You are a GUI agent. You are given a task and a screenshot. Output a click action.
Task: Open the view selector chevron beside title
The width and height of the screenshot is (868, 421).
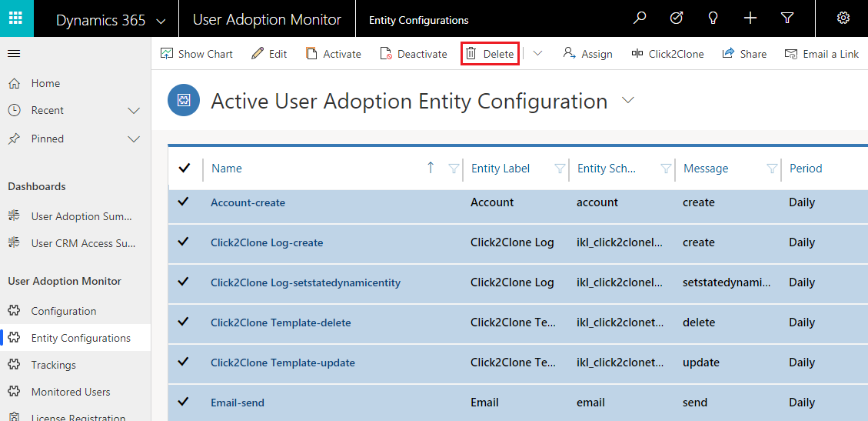pos(627,100)
